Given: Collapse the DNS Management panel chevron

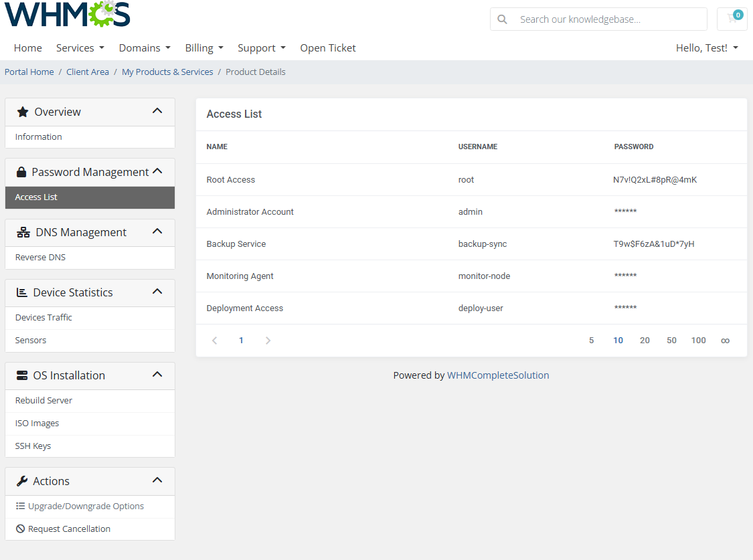Looking at the screenshot, I should tap(157, 231).
